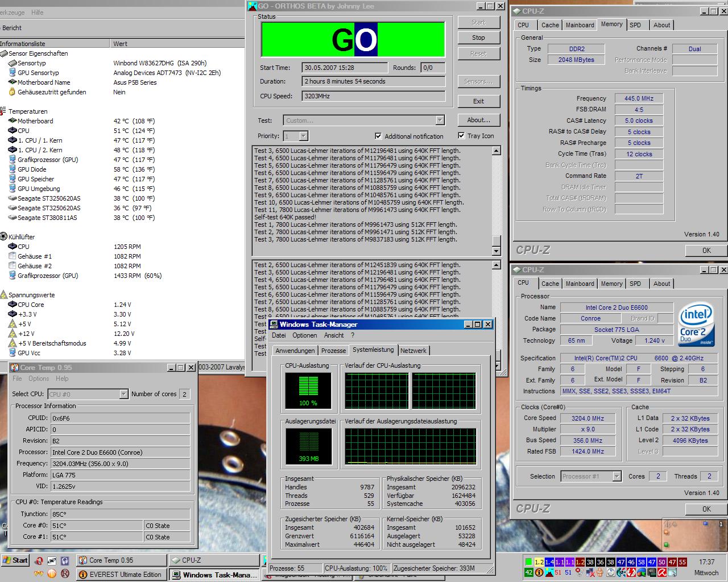
Task: Open the Test dropdown in ORTHOS
Action: click(440, 120)
